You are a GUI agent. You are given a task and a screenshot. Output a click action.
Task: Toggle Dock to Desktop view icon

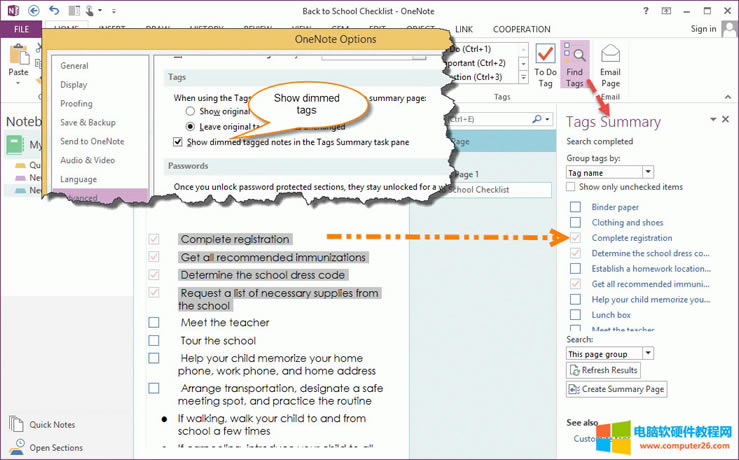pyautogui.click(x=74, y=10)
